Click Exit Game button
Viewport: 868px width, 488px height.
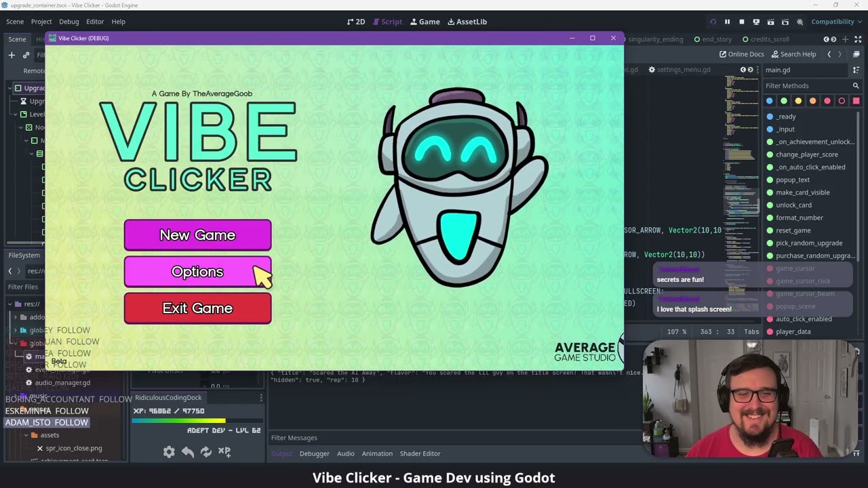pyautogui.click(x=197, y=308)
